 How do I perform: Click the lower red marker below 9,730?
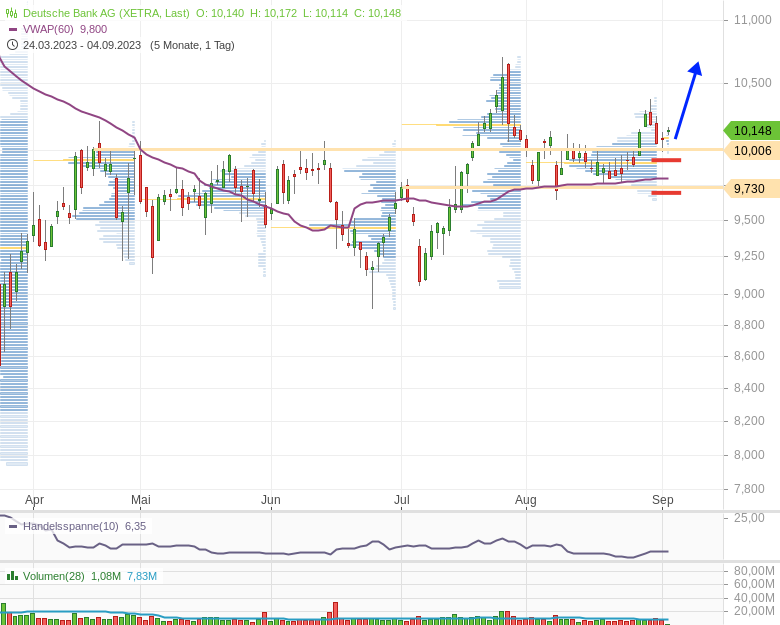tap(666, 193)
